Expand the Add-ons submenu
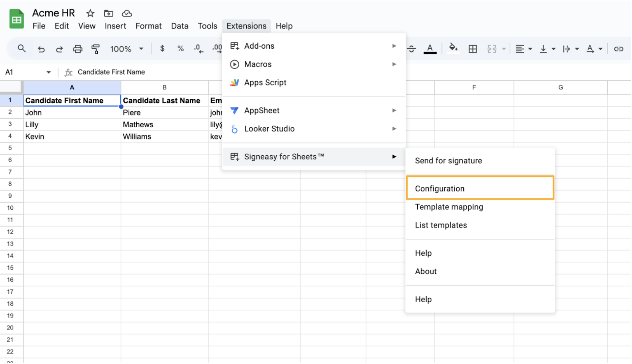This screenshot has height=364, width=632. [x=314, y=46]
